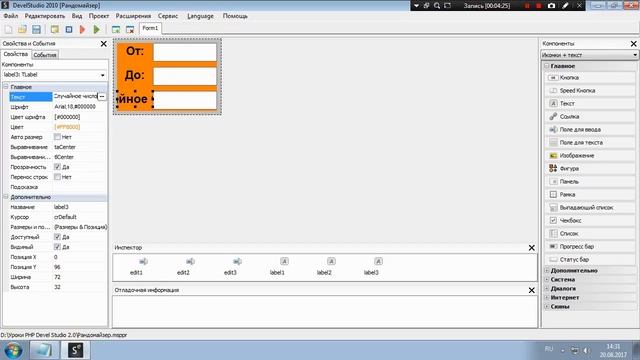Viewport: 640px width, 360px height.
Task: Open the Сервис menu
Action: point(168,16)
